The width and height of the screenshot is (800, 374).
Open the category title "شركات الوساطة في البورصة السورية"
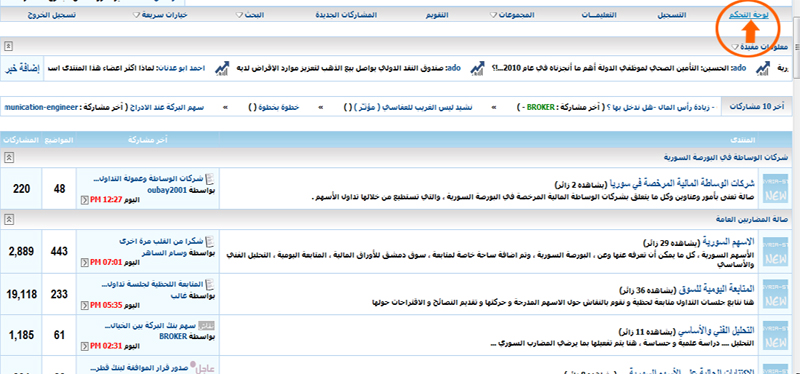click(726, 158)
